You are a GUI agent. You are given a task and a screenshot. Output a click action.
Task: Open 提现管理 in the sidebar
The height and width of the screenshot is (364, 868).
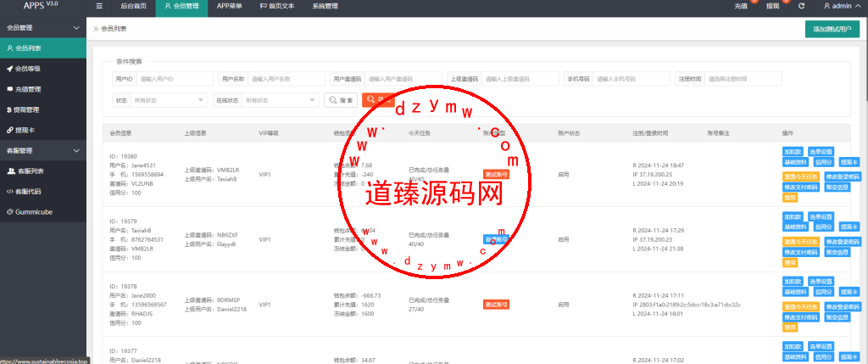click(43, 109)
